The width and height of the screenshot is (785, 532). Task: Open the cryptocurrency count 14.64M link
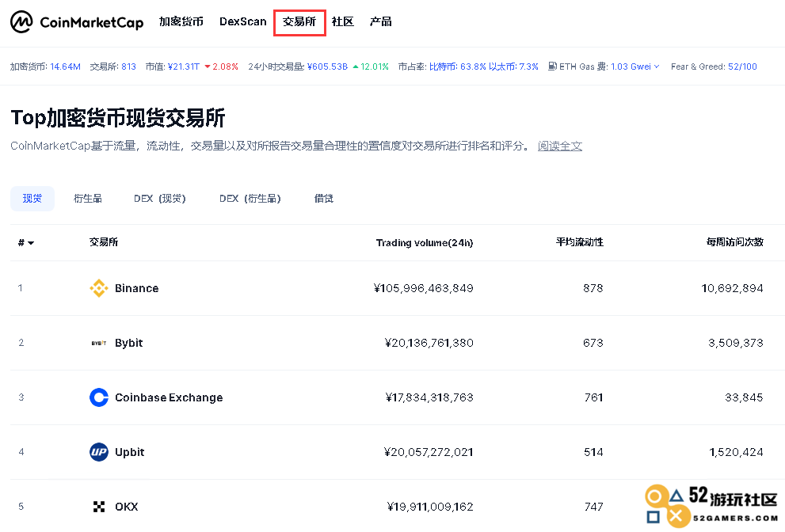(x=65, y=66)
